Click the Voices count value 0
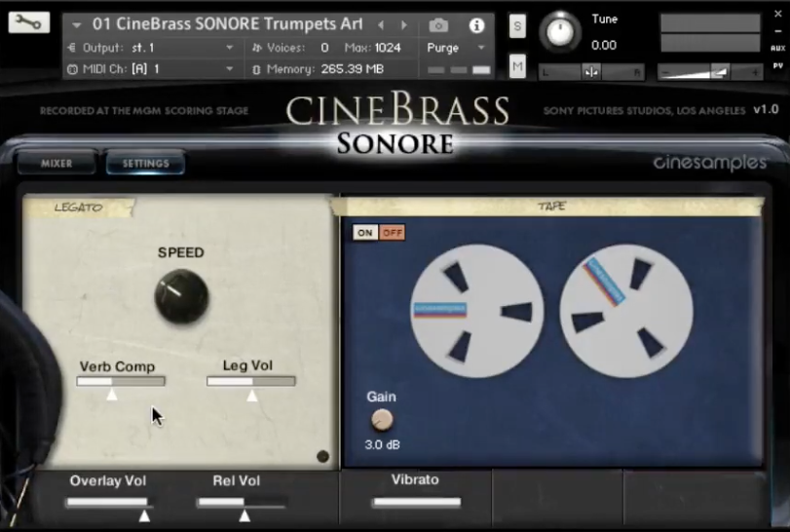This screenshot has height=532, width=790. point(324,48)
